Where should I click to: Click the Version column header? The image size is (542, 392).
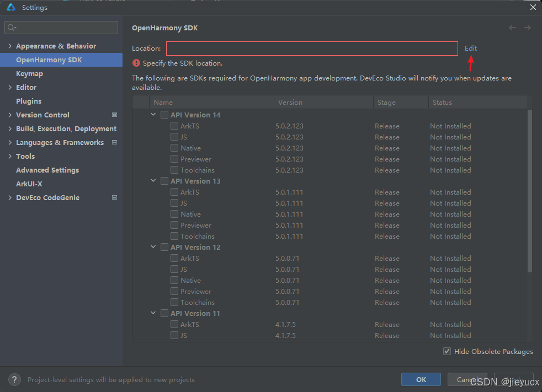pyautogui.click(x=323, y=102)
